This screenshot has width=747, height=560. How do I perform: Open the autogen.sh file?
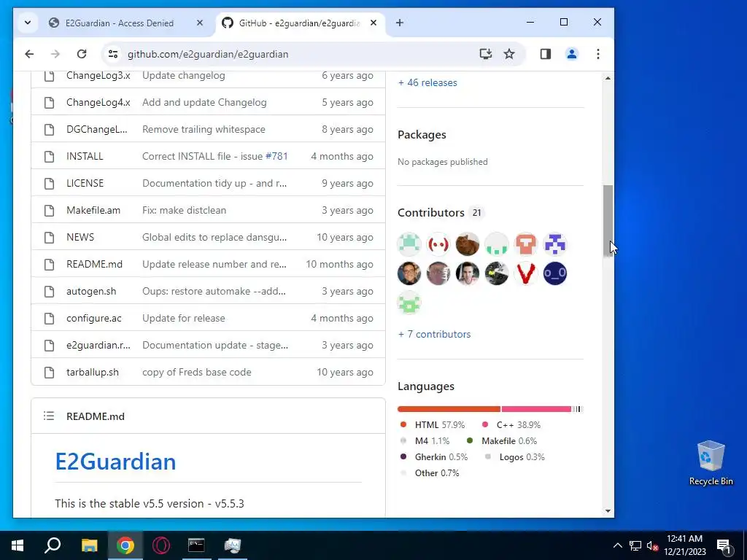[91, 292]
